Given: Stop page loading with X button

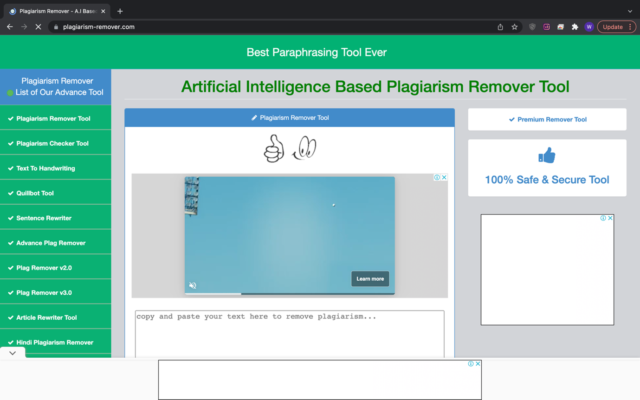Looking at the screenshot, I should click(38, 27).
